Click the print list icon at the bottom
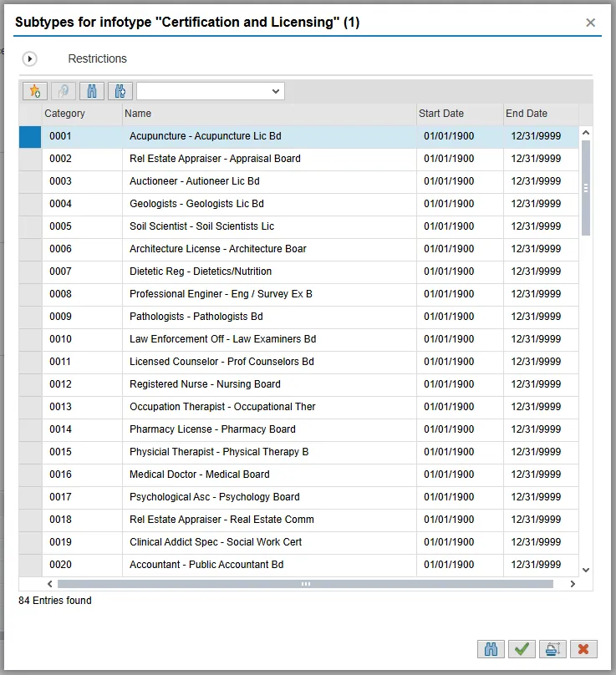 point(552,649)
